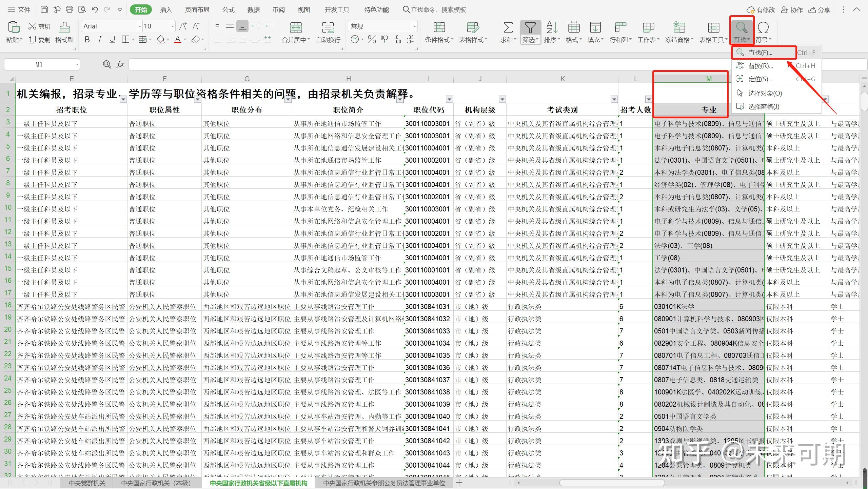The width and height of the screenshot is (868, 489).
Task: Click Merge and Center (合并居中) icon
Action: [x=296, y=28]
